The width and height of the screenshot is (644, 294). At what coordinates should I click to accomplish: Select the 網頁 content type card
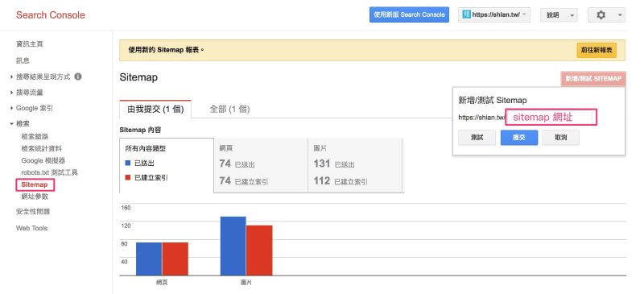pyautogui.click(x=261, y=165)
